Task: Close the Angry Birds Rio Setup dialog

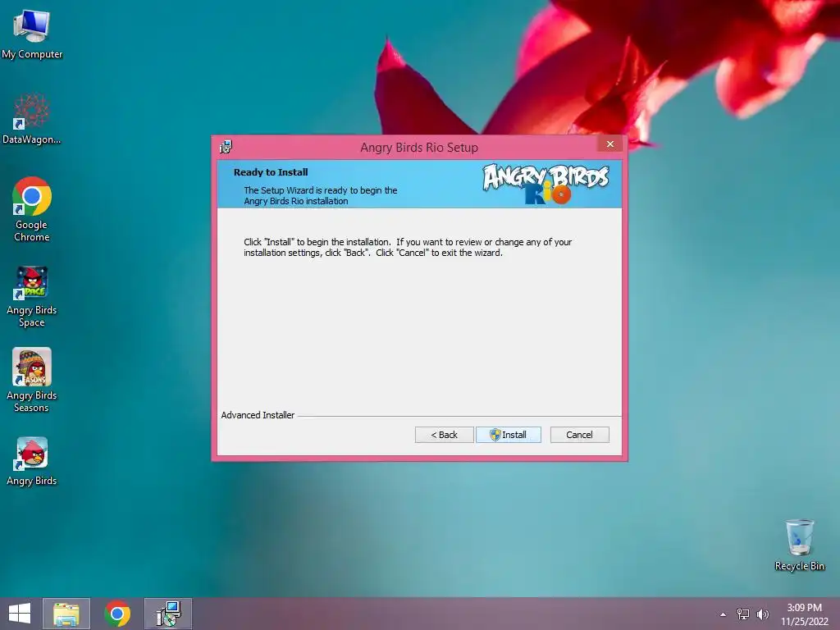Action: [610, 144]
